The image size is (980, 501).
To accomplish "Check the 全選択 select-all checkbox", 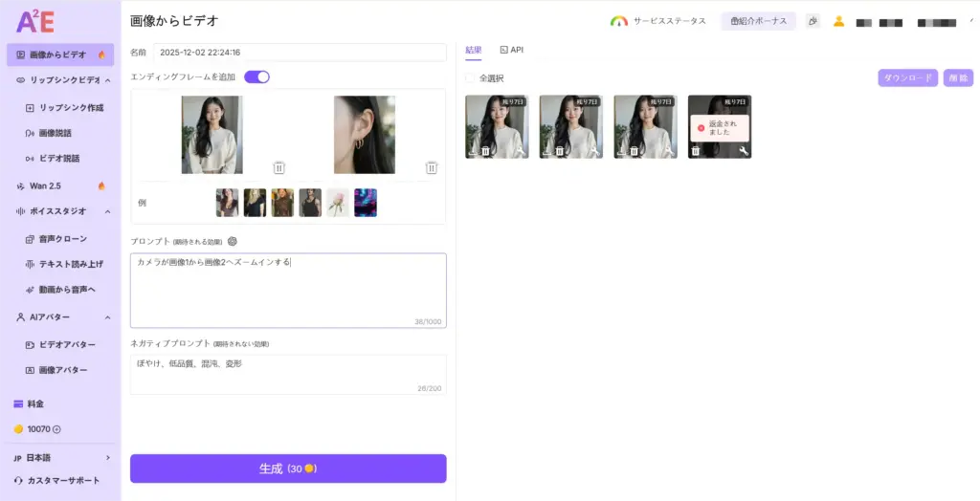I will [x=470, y=78].
